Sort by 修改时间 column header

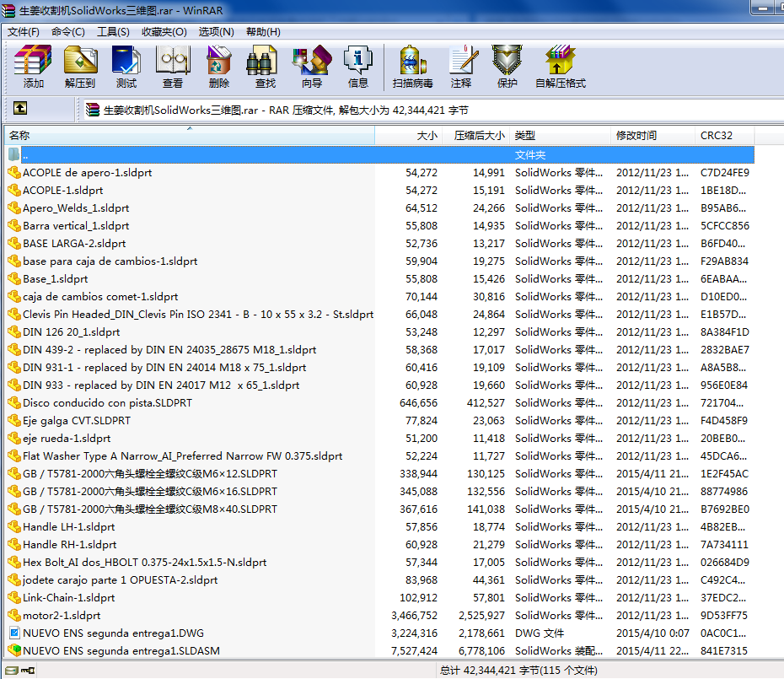point(652,135)
